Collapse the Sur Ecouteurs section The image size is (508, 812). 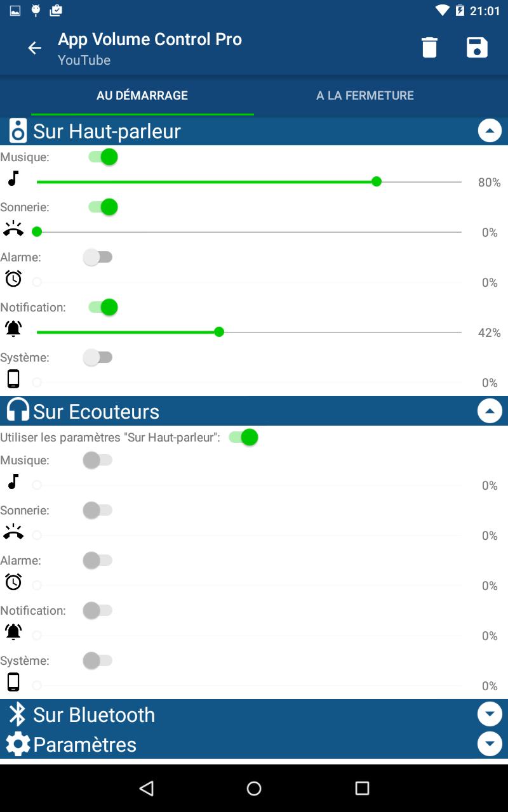(490, 410)
